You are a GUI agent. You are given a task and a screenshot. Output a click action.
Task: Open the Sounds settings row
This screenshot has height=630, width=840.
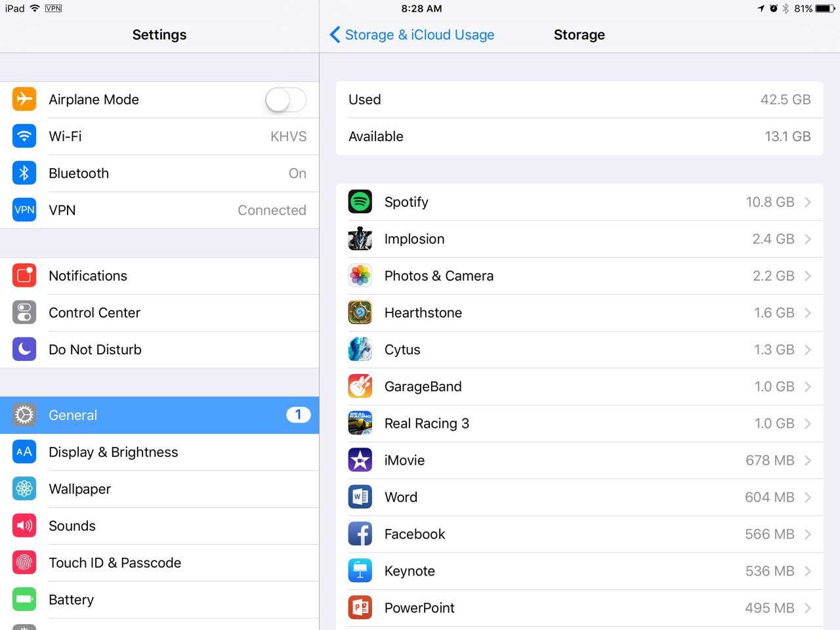click(159, 526)
